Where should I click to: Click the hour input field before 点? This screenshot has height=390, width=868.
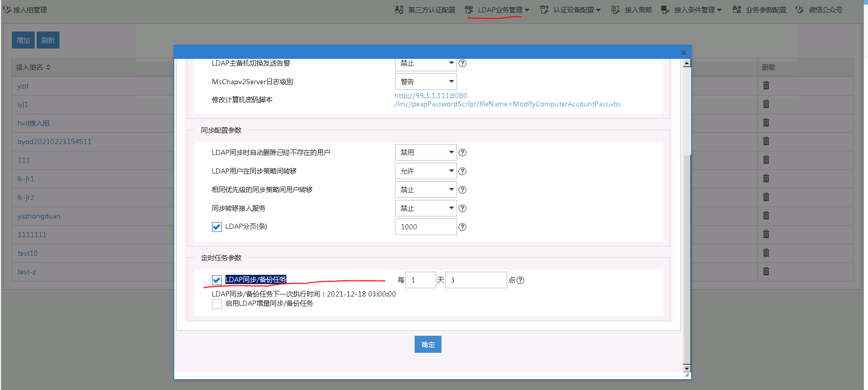(476, 280)
